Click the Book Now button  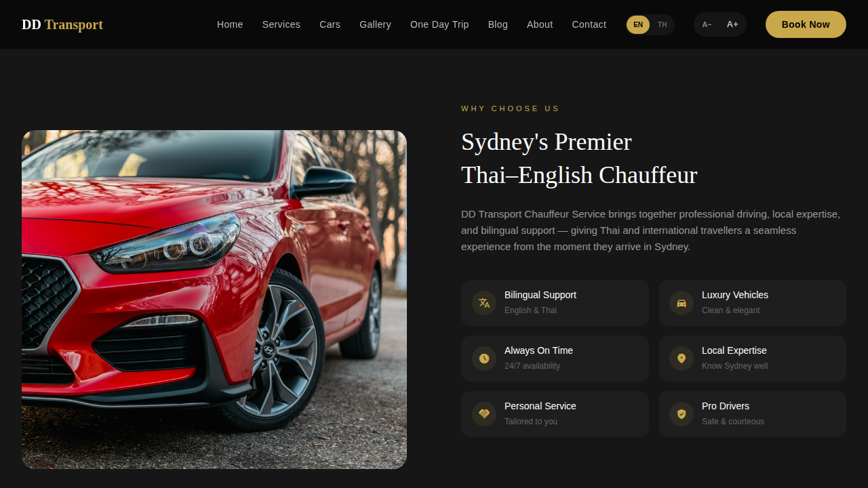[x=806, y=24]
